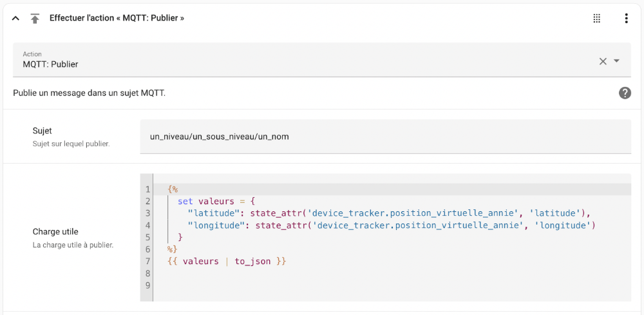Click line 1 opening {% in the editor
644x315 pixels.
pos(173,189)
